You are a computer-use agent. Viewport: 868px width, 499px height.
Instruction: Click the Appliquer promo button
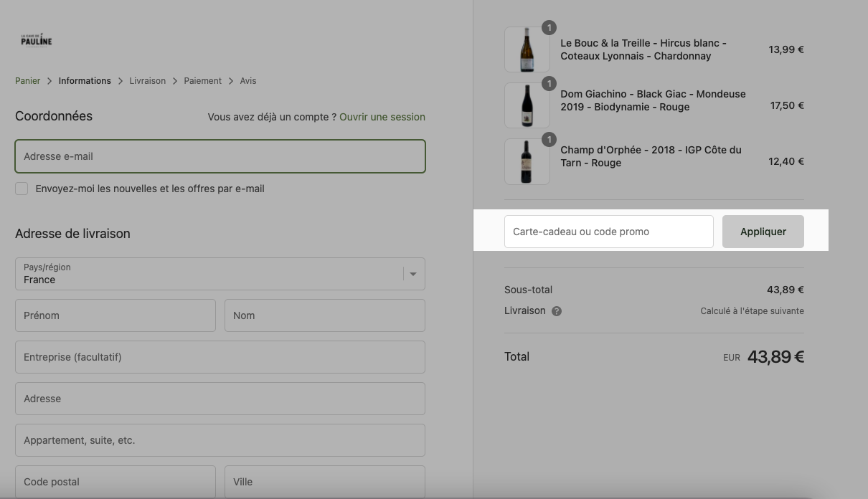tap(763, 232)
